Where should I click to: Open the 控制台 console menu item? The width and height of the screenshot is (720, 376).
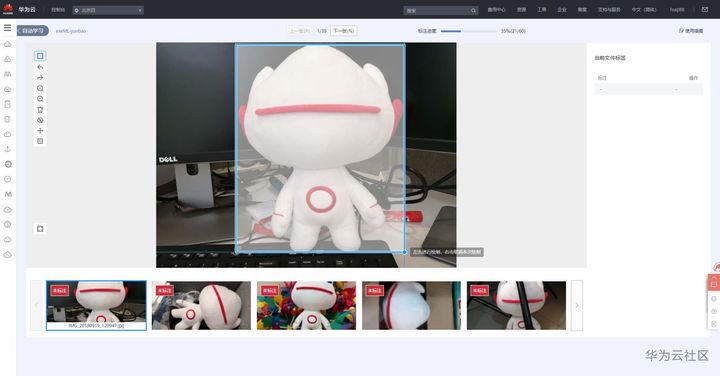58,10
